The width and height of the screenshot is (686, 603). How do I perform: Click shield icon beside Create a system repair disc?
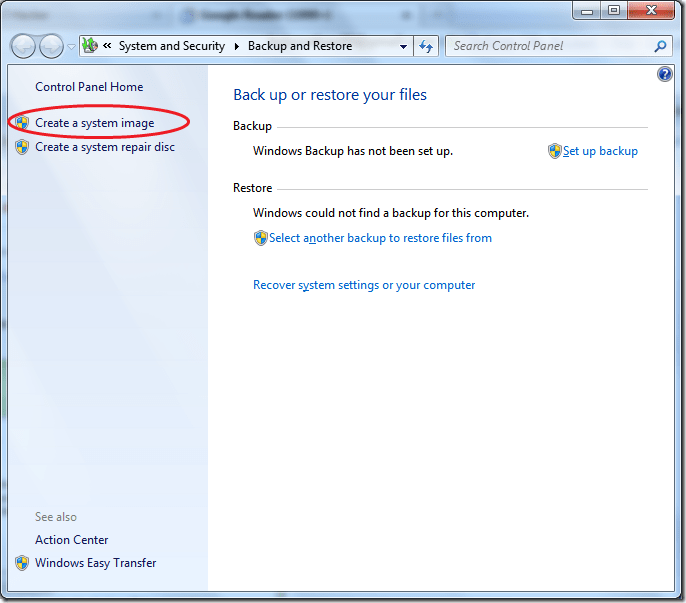22,147
